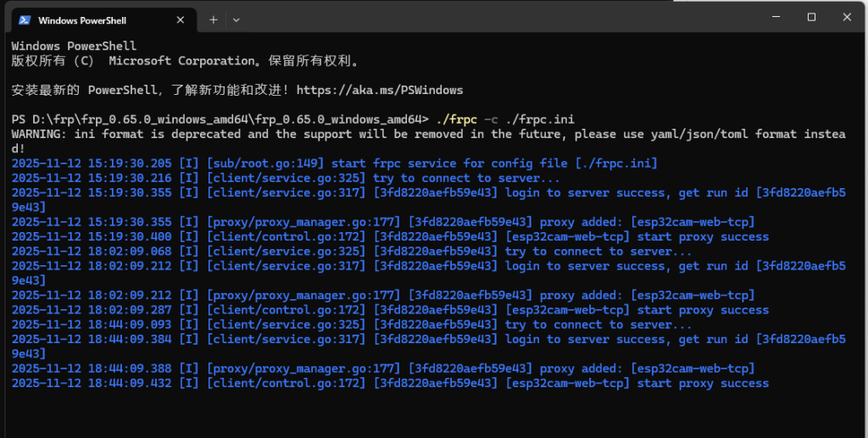Viewport: 868px width, 438px height.
Task: Minimize the terminal window
Action: (x=776, y=17)
